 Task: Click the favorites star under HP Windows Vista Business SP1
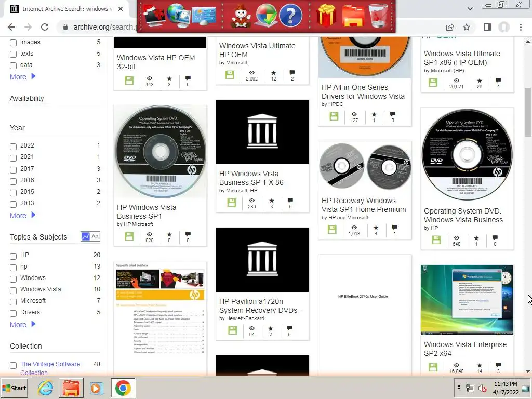coord(169,234)
